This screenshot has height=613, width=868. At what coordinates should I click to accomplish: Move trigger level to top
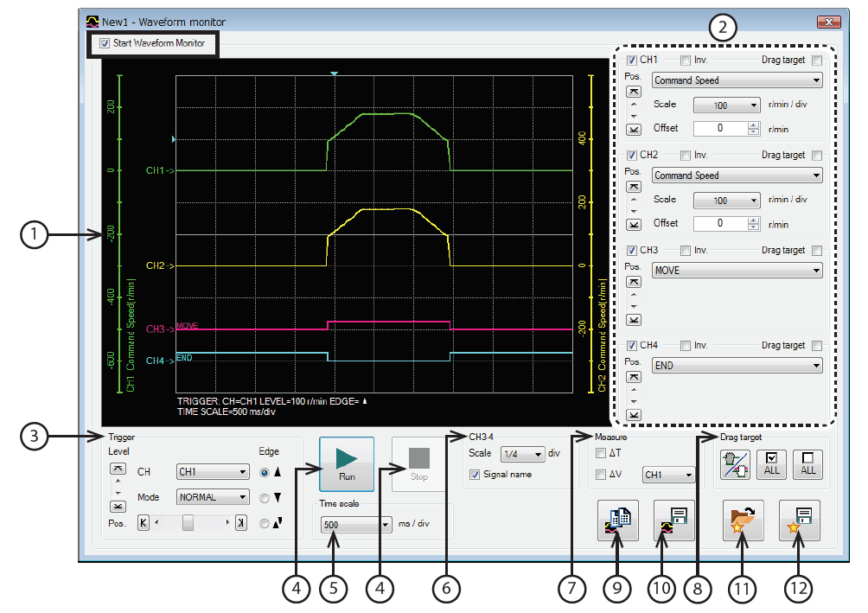point(118,469)
